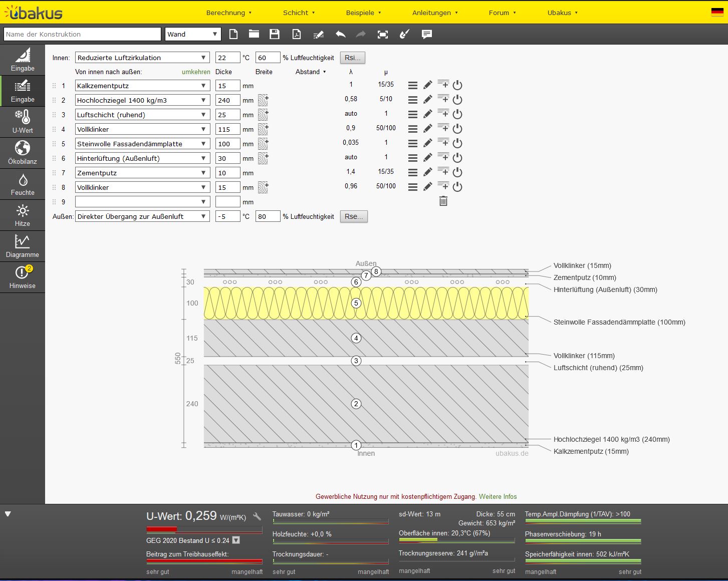
Task: Open the Berechnung menu
Action: click(229, 13)
